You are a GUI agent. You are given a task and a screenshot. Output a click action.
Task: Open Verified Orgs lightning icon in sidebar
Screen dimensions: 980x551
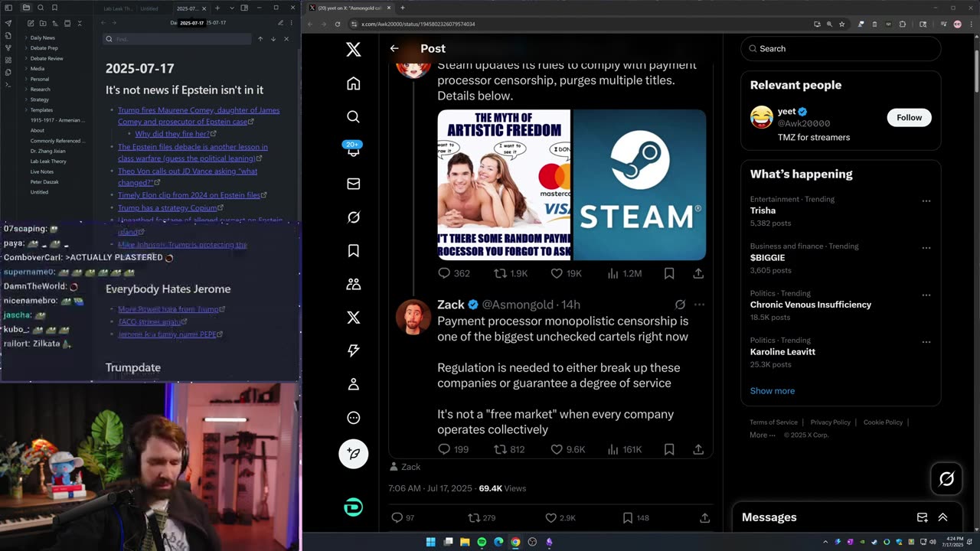[353, 350]
